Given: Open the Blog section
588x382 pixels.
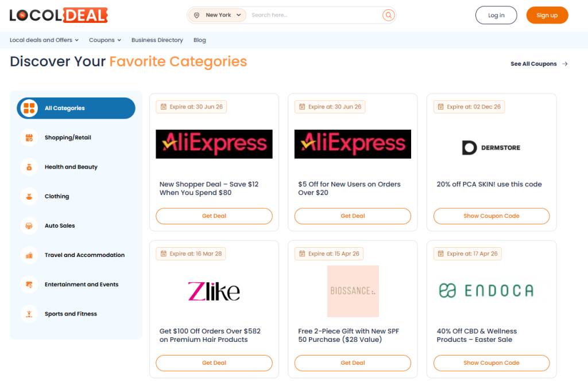Looking at the screenshot, I should 199,40.
